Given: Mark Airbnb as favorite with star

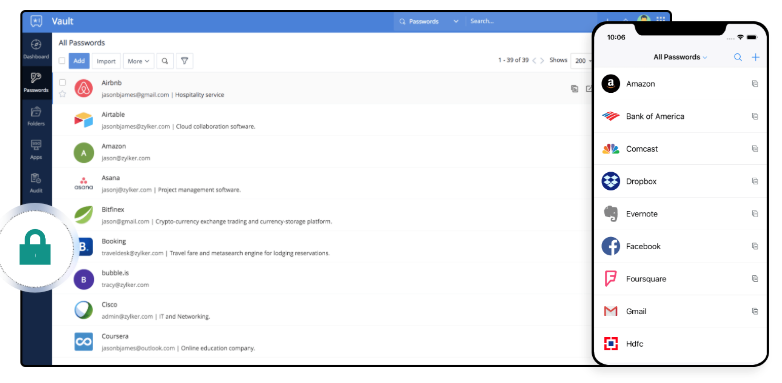Looking at the screenshot, I should [62, 94].
